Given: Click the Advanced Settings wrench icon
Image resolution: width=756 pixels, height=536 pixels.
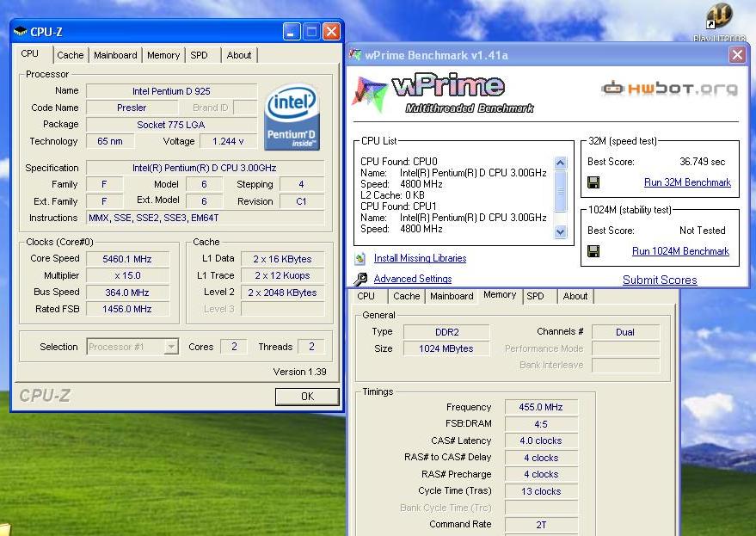Looking at the screenshot, I should (x=360, y=279).
